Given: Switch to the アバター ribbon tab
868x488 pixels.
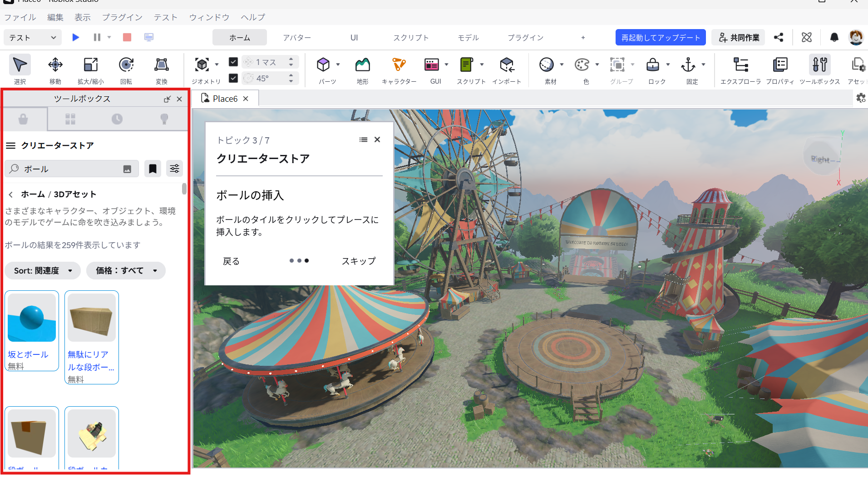Looking at the screenshot, I should (x=297, y=37).
